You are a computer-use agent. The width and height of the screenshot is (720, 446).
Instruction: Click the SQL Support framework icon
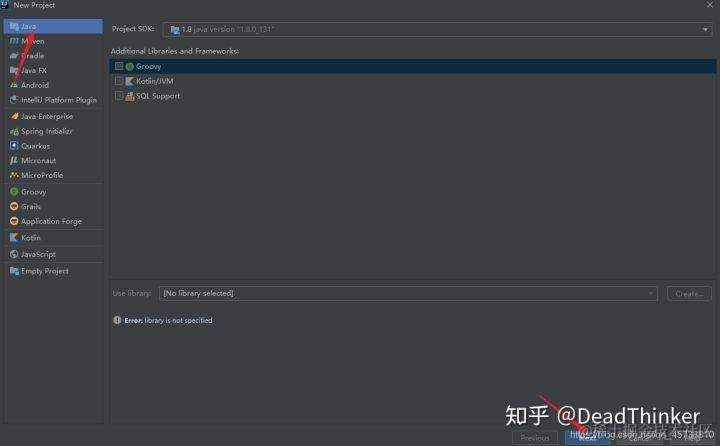130,96
